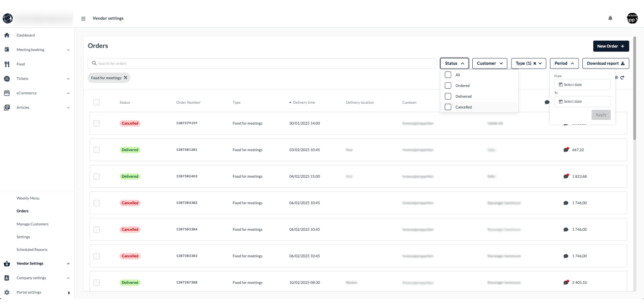This screenshot has width=644, height=307.
Task: Collapse the Status filter dropdown
Action: point(454,64)
